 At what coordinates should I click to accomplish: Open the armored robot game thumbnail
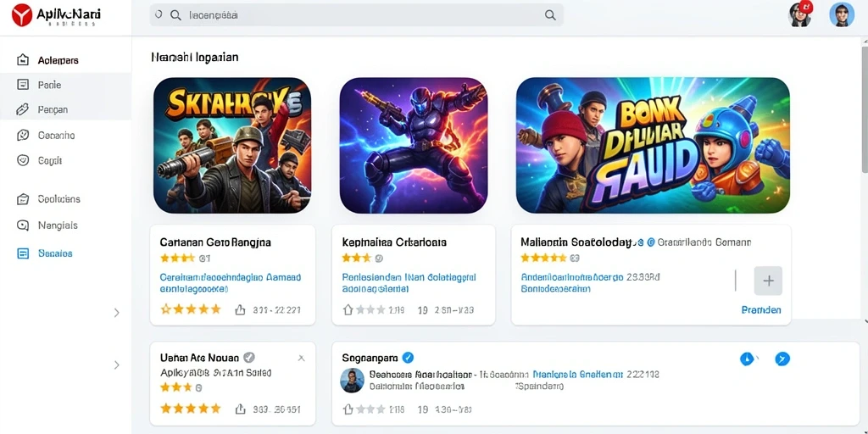[x=414, y=145]
